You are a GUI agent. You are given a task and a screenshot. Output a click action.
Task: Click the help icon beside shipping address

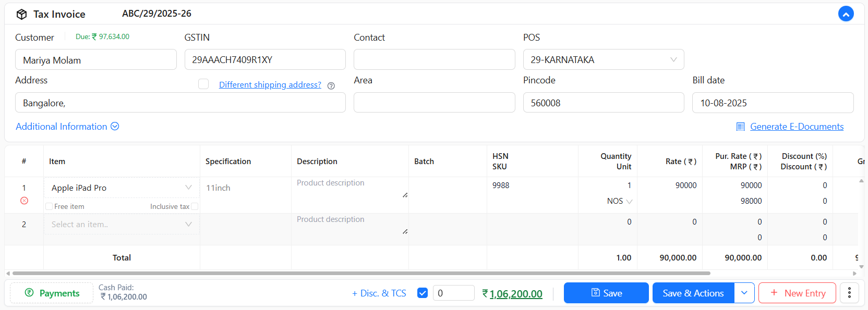[x=331, y=85]
